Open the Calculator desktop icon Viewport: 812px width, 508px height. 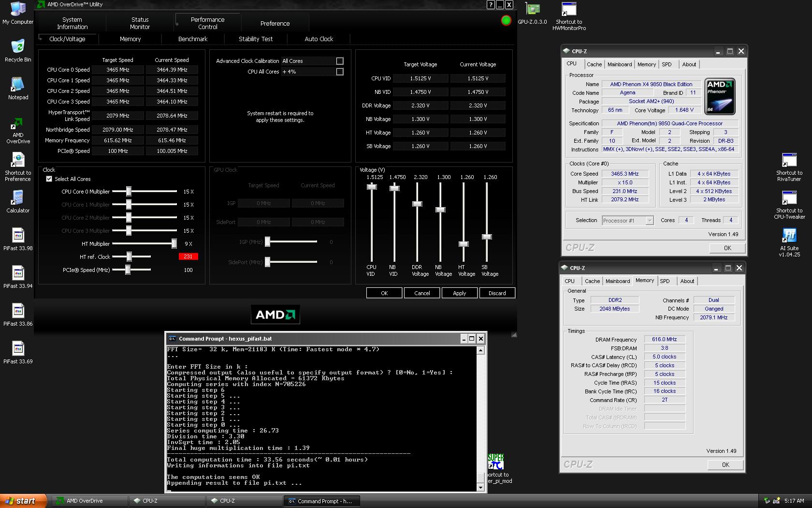tap(18, 201)
